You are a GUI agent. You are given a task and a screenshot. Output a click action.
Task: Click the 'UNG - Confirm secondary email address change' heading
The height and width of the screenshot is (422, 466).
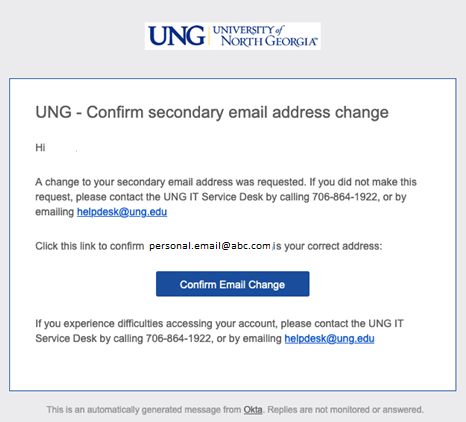pos(212,112)
